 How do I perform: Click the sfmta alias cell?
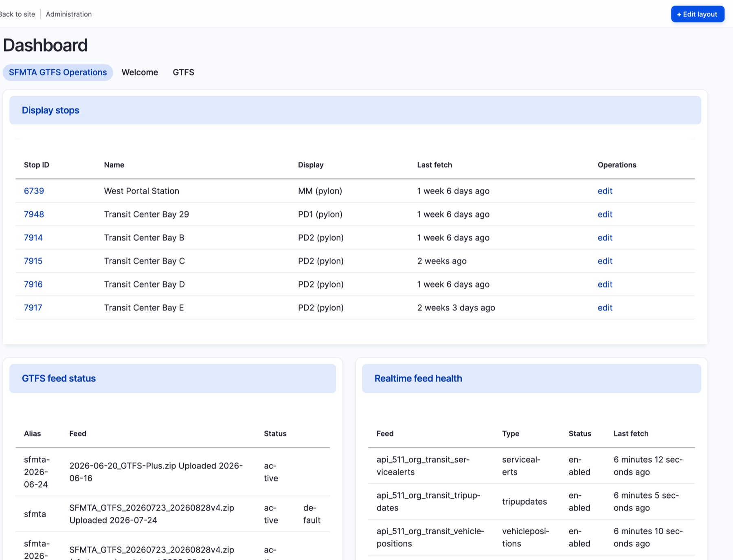(35, 514)
